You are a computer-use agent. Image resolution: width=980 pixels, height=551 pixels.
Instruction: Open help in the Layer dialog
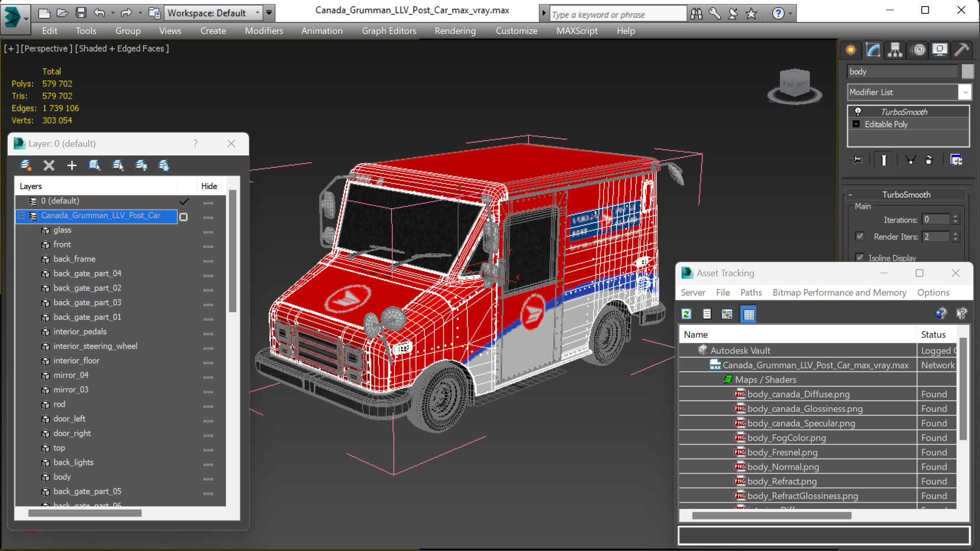195,144
